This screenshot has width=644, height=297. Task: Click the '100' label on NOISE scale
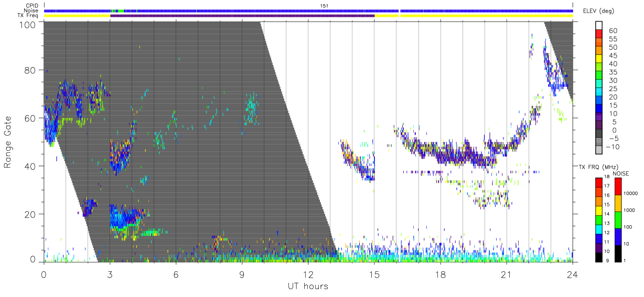(627, 227)
